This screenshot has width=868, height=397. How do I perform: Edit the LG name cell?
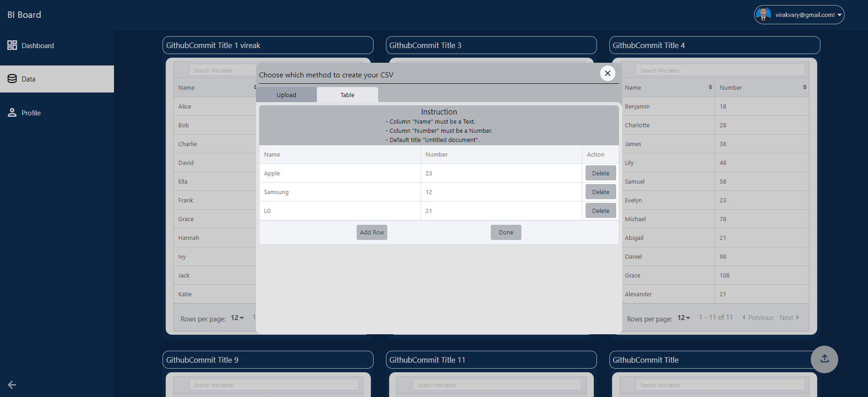click(x=340, y=211)
